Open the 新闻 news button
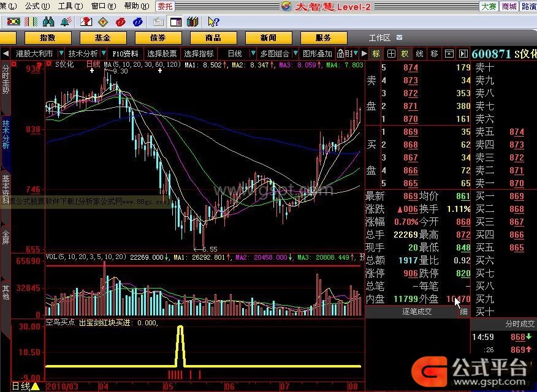 pyautogui.click(x=268, y=37)
